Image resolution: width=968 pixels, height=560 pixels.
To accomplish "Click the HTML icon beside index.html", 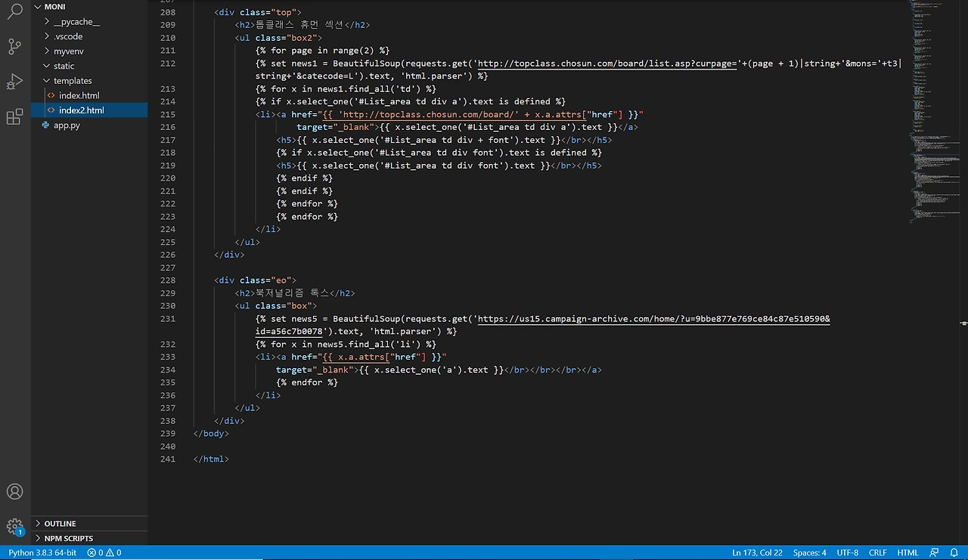I will coord(51,95).
